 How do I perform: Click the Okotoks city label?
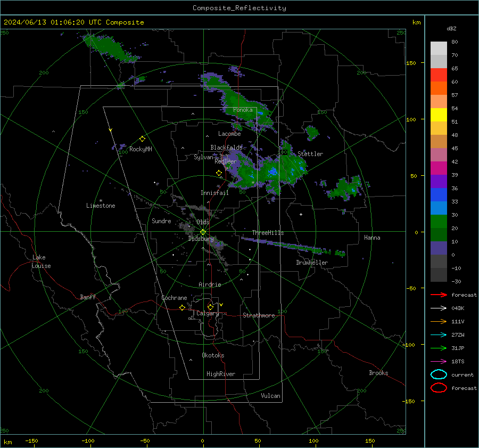pos(213,355)
